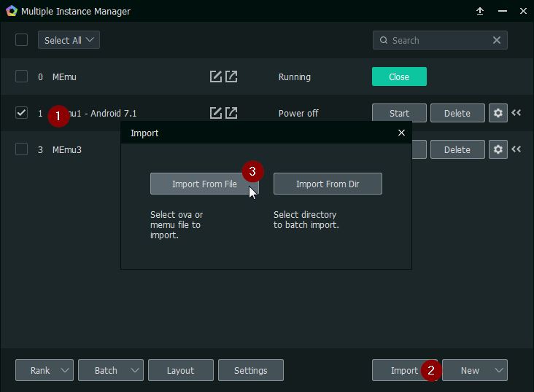Image resolution: width=534 pixels, height=392 pixels.
Task: Minimize the Multiple Instance Manager window
Action: tap(503, 11)
